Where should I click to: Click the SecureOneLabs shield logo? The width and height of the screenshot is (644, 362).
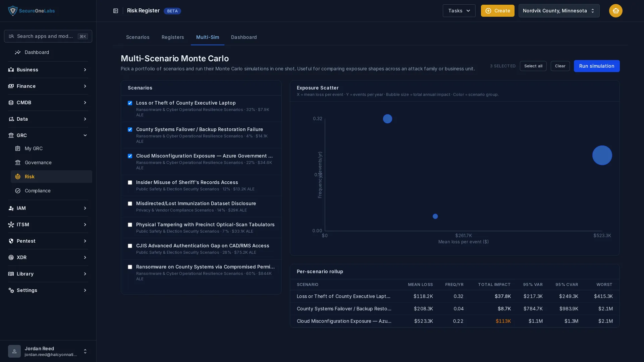click(13, 11)
